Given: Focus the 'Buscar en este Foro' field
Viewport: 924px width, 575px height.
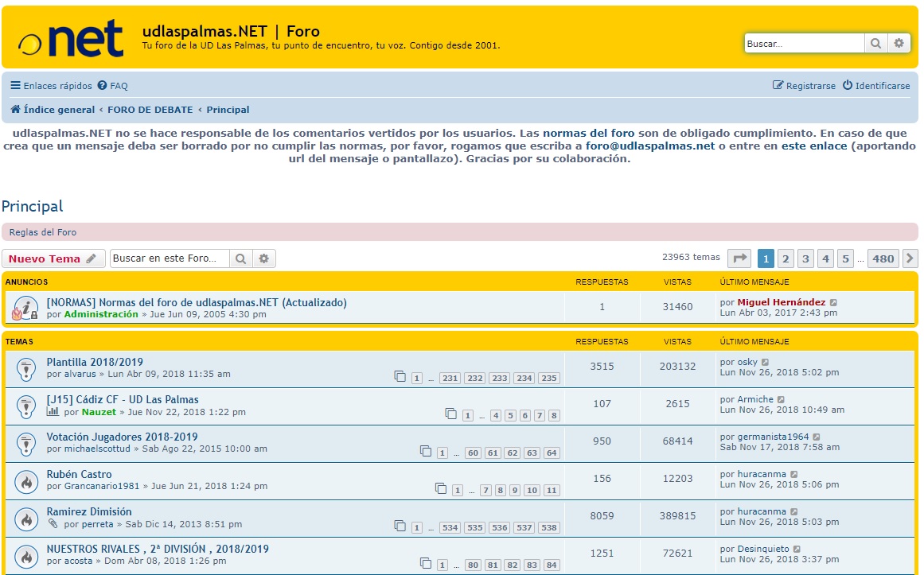Looking at the screenshot, I should 170,258.
